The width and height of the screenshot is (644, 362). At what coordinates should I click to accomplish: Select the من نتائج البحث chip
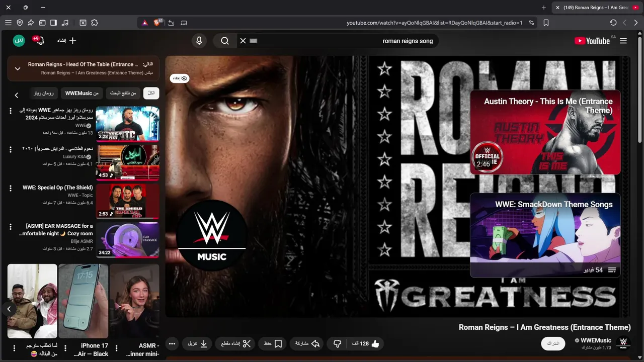click(x=123, y=93)
